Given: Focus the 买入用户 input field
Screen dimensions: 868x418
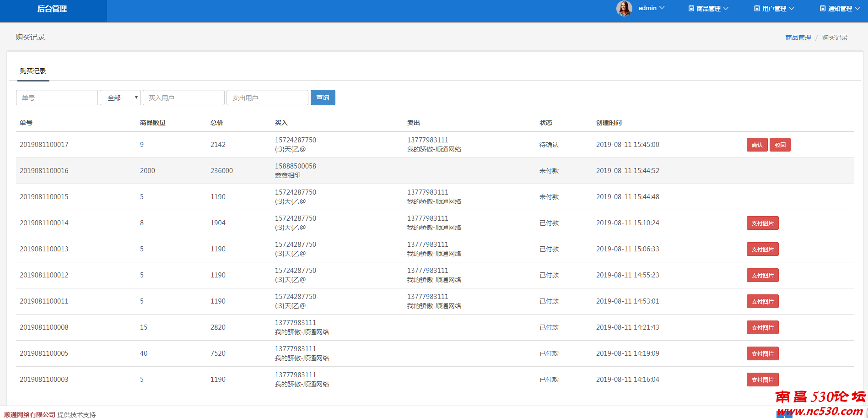Looking at the screenshot, I should tap(183, 98).
